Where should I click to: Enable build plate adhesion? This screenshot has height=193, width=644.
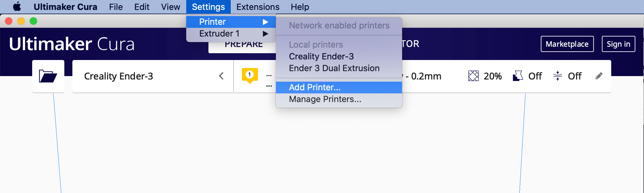(574, 76)
